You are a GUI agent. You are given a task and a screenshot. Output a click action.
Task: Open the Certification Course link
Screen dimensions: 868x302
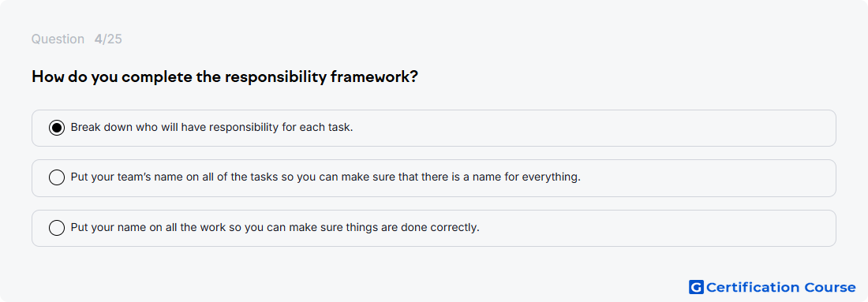click(x=773, y=287)
